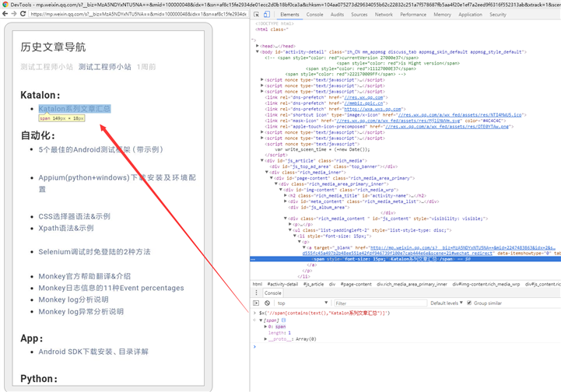Screen dimensions: 561x392
Task: Click the browser forward arrow
Action: [x=13, y=13]
